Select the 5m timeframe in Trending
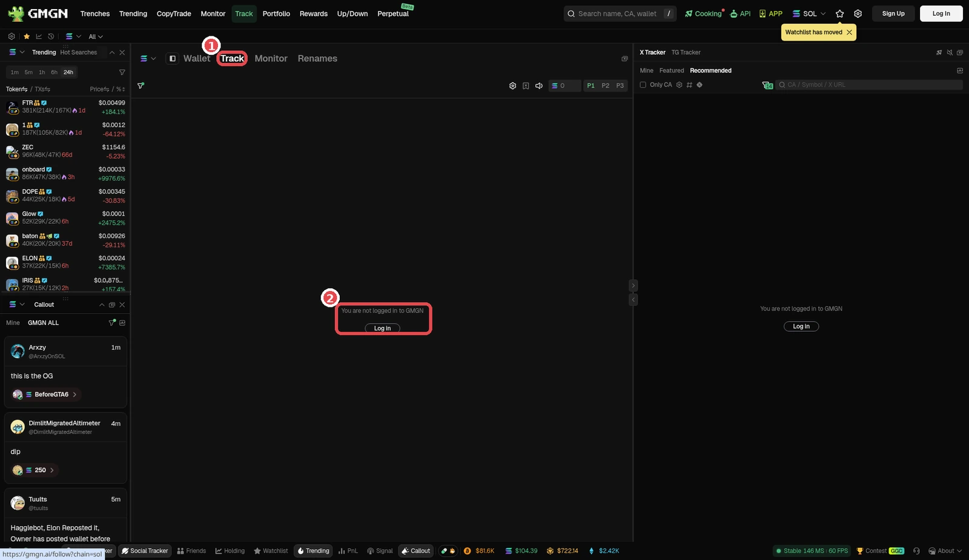 (28, 72)
